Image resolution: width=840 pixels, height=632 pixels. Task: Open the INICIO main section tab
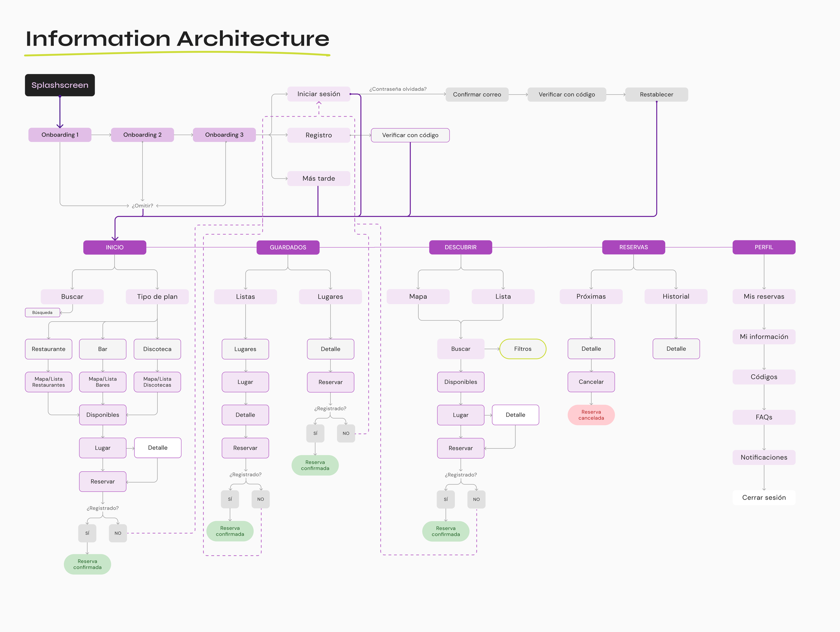(x=114, y=247)
